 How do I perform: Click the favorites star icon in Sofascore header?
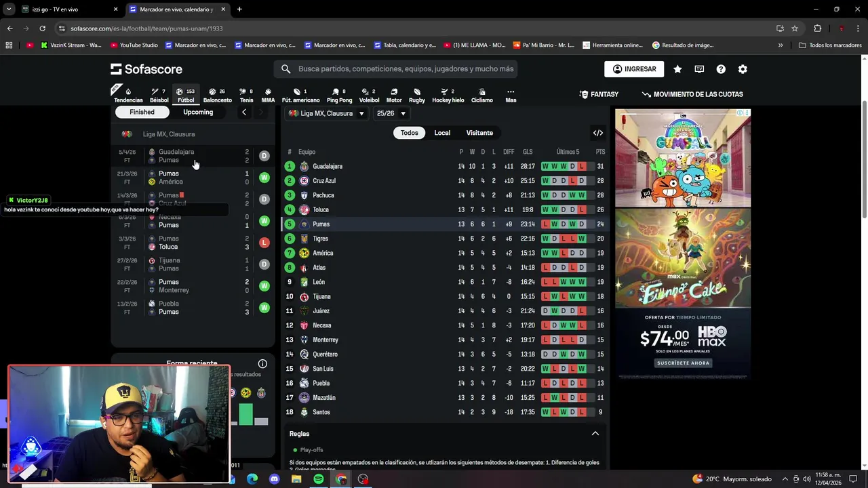click(x=677, y=69)
